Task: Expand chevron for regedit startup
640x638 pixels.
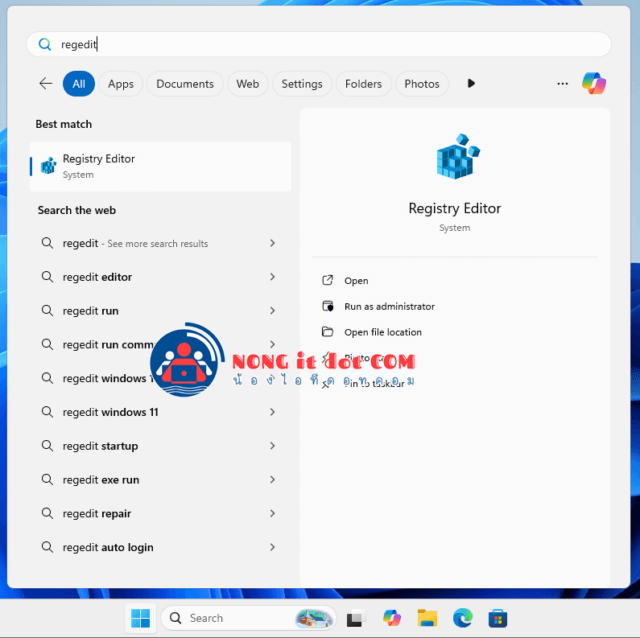Action: click(272, 446)
